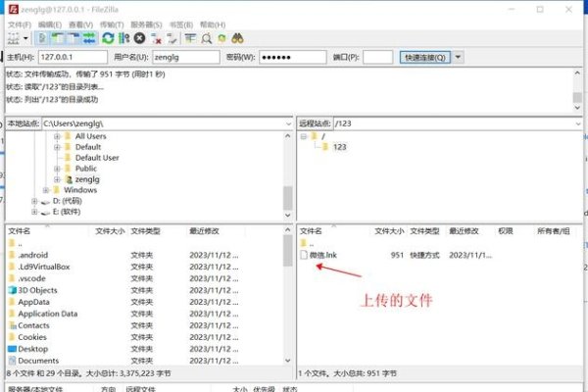
Task: Expand the zenglg tree node
Action: [57, 179]
